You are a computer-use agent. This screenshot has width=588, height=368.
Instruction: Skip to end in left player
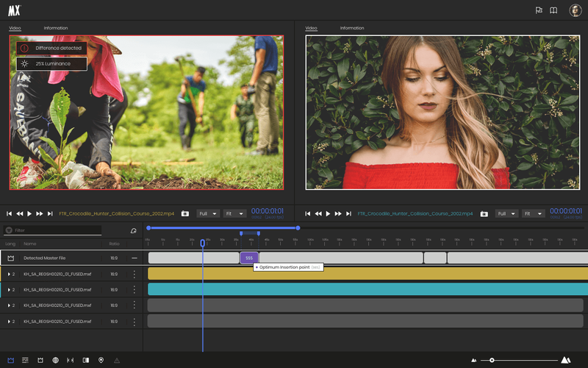click(x=50, y=213)
